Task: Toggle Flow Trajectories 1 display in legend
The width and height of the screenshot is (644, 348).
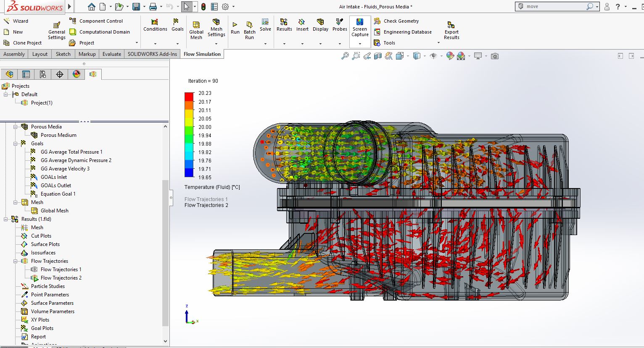Action: [x=206, y=199]
